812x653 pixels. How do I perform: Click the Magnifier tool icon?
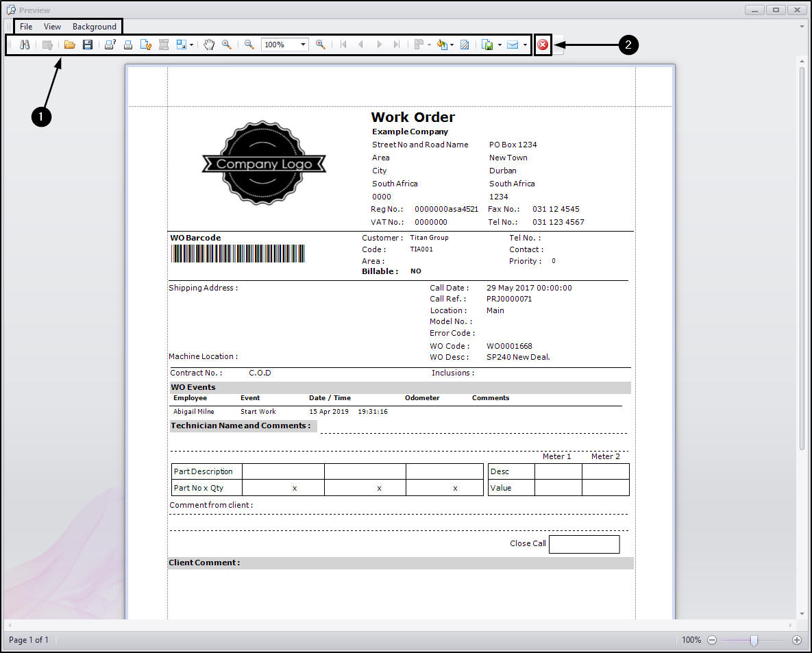click(226, 45)
